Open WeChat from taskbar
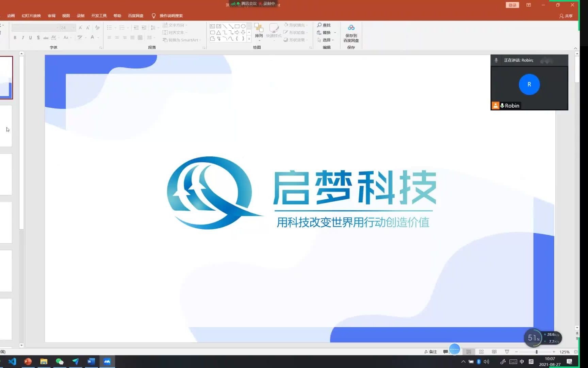588x368 pixels. 60,362
